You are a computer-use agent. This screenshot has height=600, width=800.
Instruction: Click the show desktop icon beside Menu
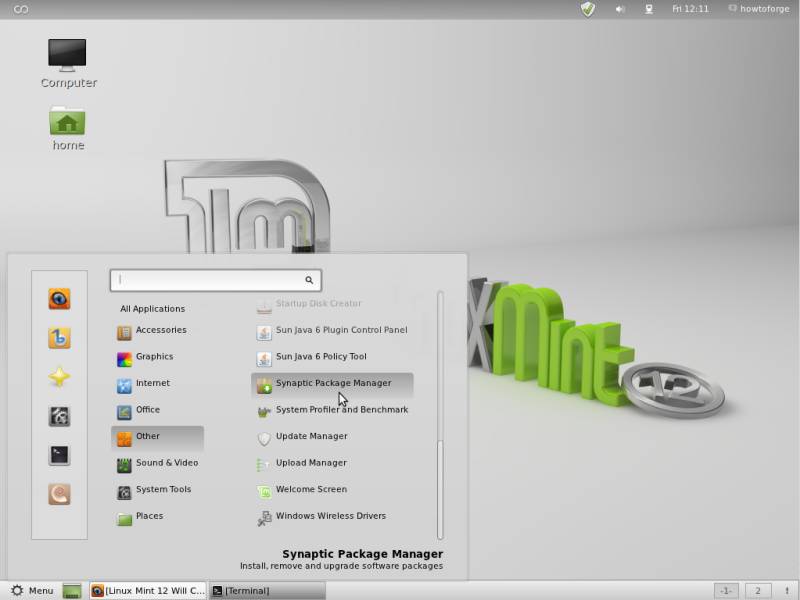click(x=72, y=591)
